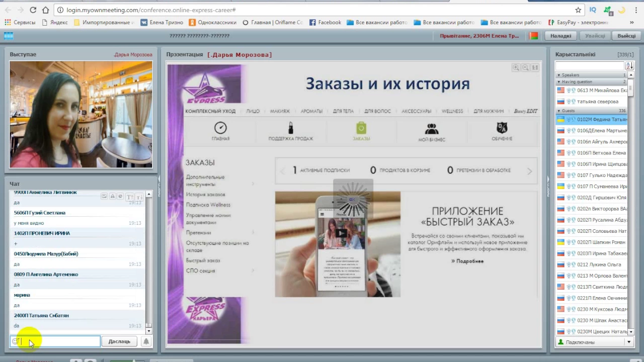Image resolution: width=644 pixels, height=362 pixels.
Task: Click participants list scroll-up arrow
Action: (631, 75)
